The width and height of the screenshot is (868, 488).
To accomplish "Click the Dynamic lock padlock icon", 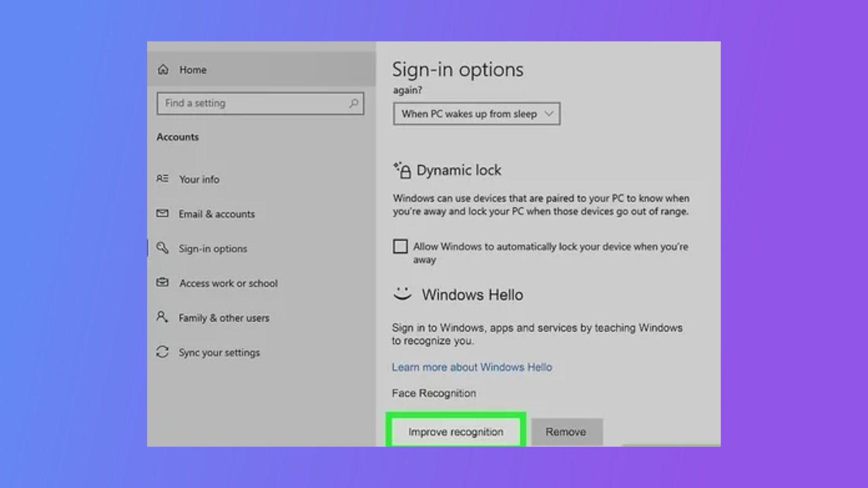I will click(402, 170).
